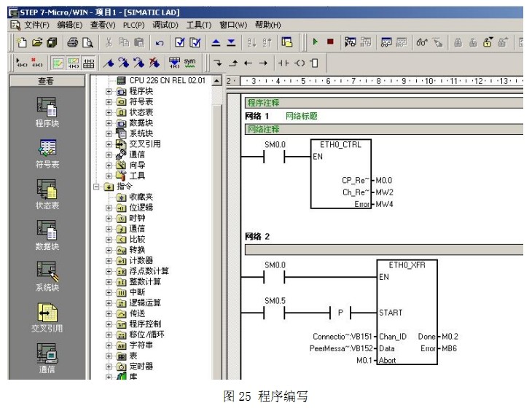
Task: Undo last action with Undo icon
Action: (160, 42)
